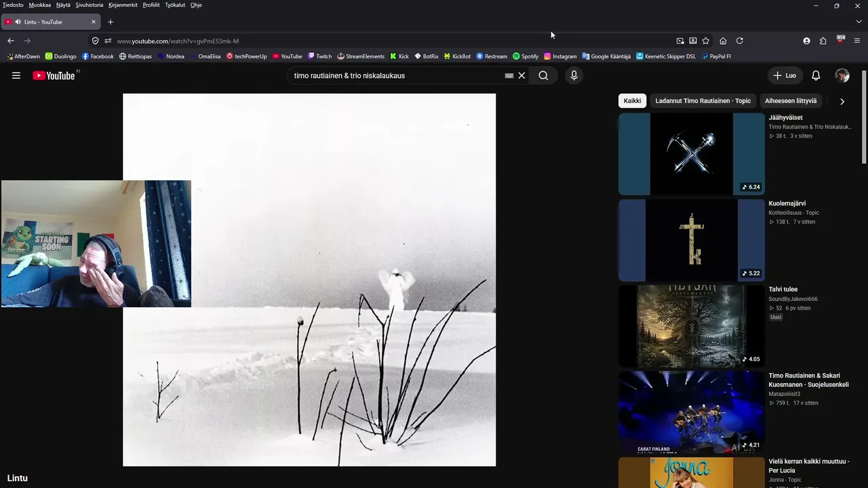Viewport: 868px width, 488px height.
Task: Open the StreamElements bookmark
Action: [361, 56]
